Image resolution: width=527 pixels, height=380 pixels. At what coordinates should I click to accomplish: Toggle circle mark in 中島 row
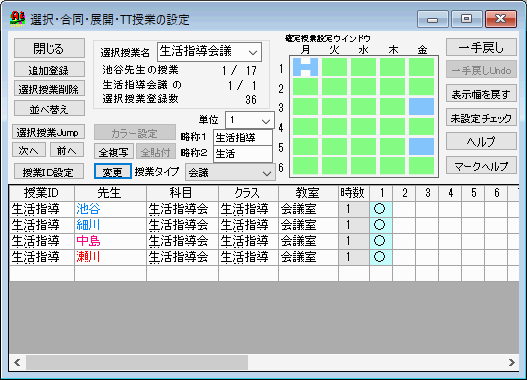click(380, 241)
